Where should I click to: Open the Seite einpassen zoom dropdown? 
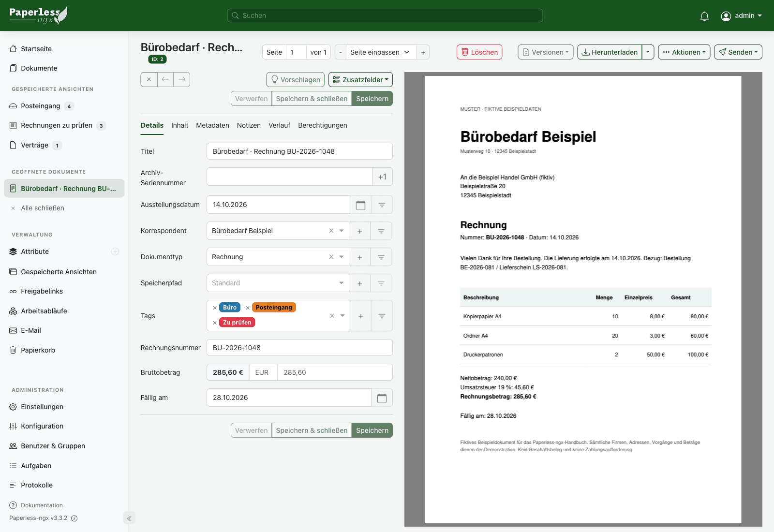[x=381, y=52]
